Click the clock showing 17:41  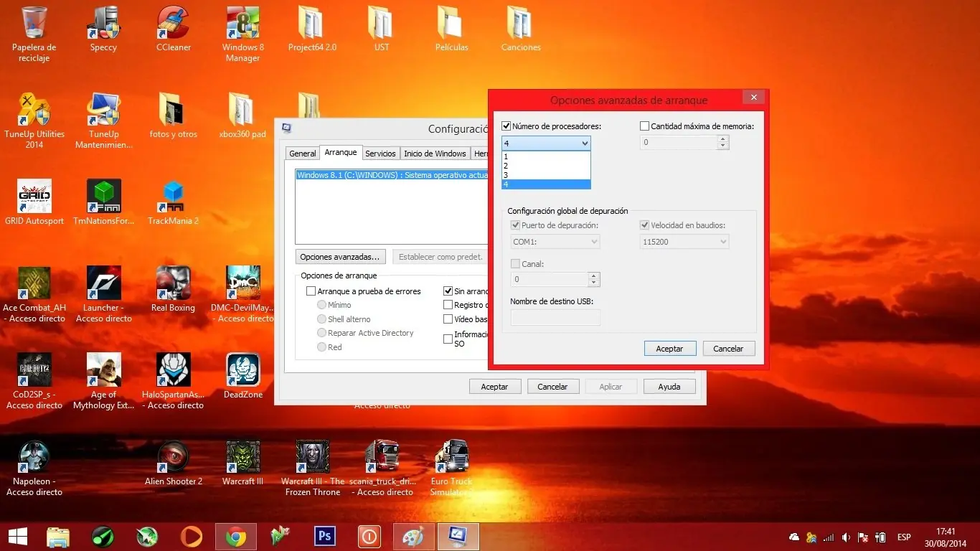[x=946, y=532]
